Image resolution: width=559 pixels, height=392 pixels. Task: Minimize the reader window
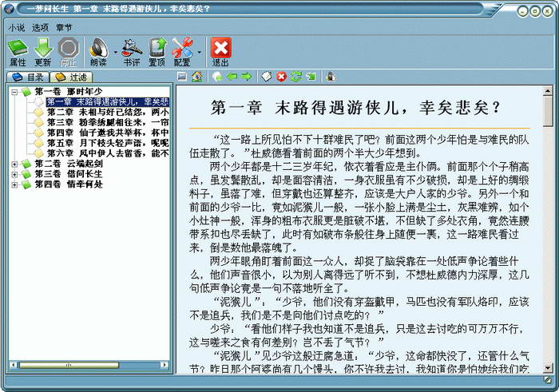coord(522,11)
